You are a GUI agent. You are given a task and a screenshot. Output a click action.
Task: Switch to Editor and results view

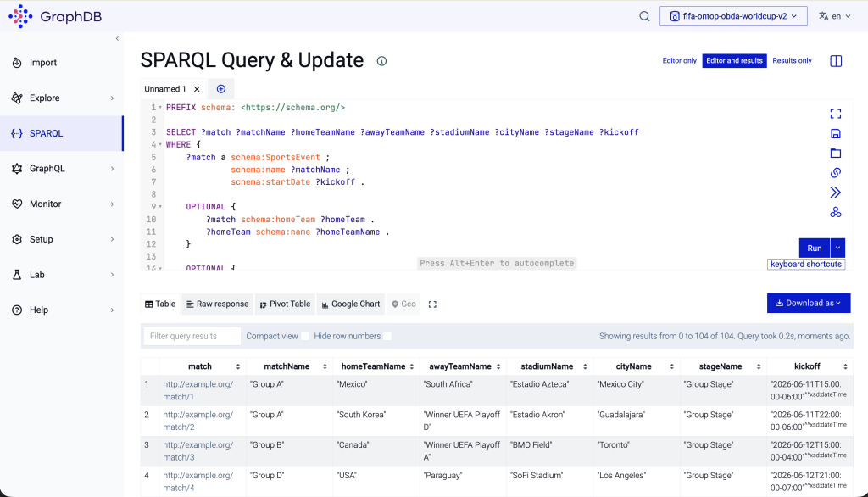[x=735, y=60]
